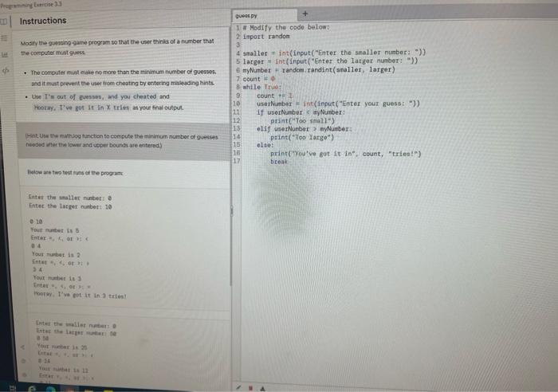Click the 'userNumber = int(input' code line
Viewport: 558px width, 392px height.
[339, 104]
